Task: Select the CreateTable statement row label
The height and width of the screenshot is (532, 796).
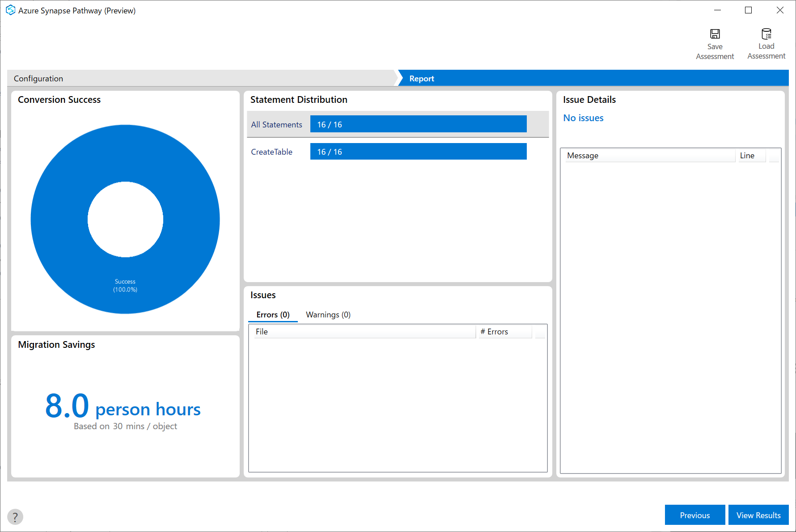Action: (x=271, y=152)
